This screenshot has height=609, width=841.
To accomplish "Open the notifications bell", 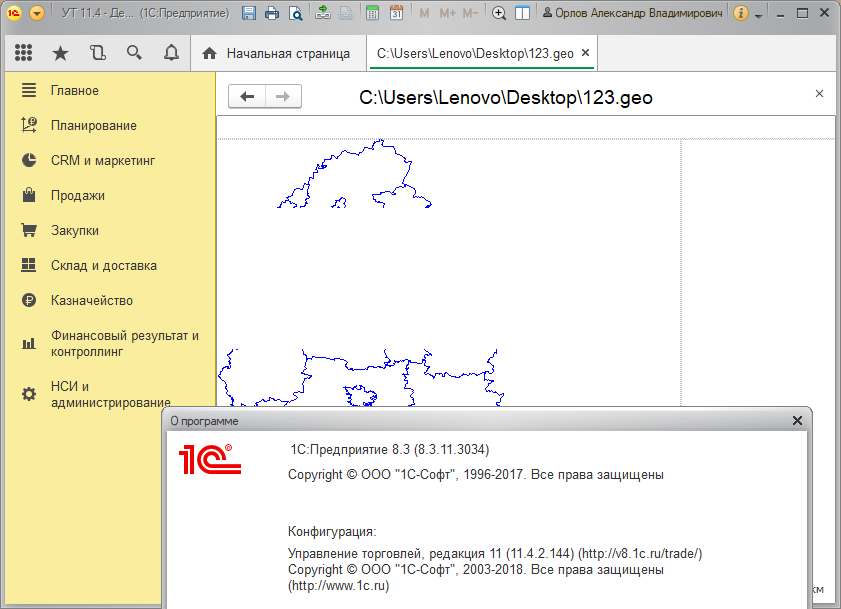I will point(171,53).
